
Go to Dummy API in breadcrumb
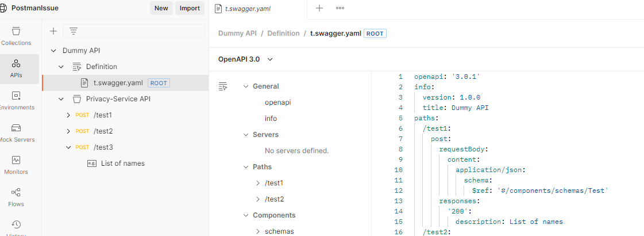237,33
